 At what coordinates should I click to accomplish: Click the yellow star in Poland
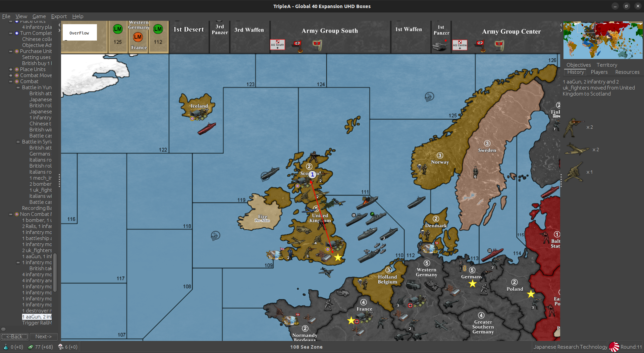click(531, 294)
